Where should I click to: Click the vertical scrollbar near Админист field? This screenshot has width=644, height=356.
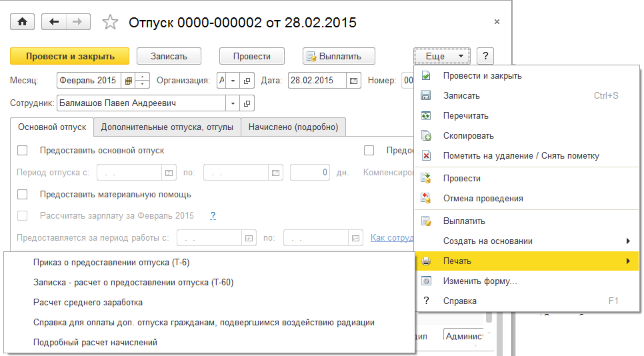point(489,318)
